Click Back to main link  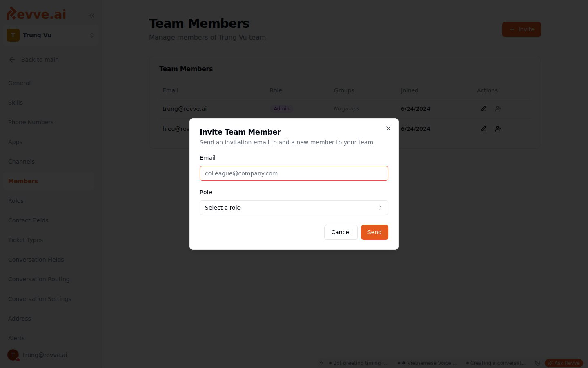click(40, 60)
